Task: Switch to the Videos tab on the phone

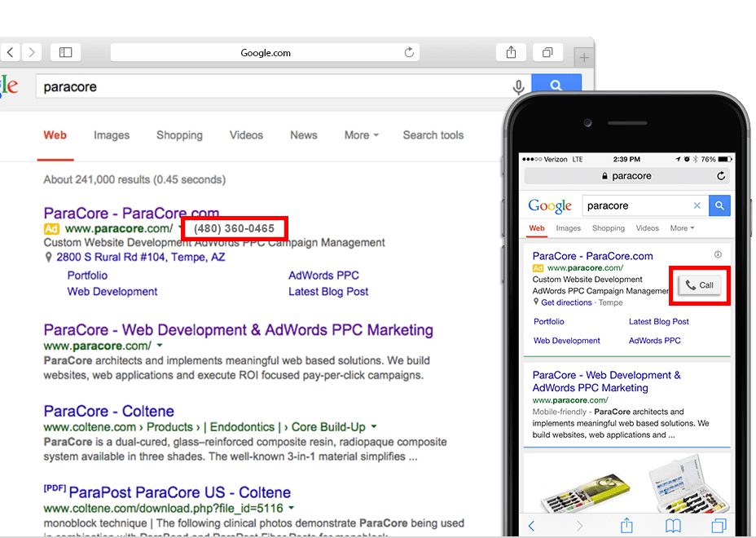Action: [647, 228]
